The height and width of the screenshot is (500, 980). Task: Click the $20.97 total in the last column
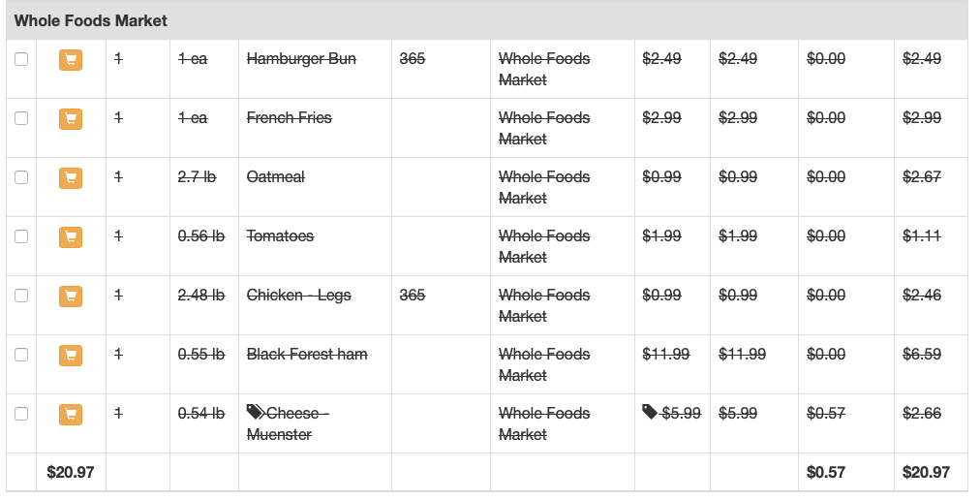pyautogui.click(x=926, y=473)
